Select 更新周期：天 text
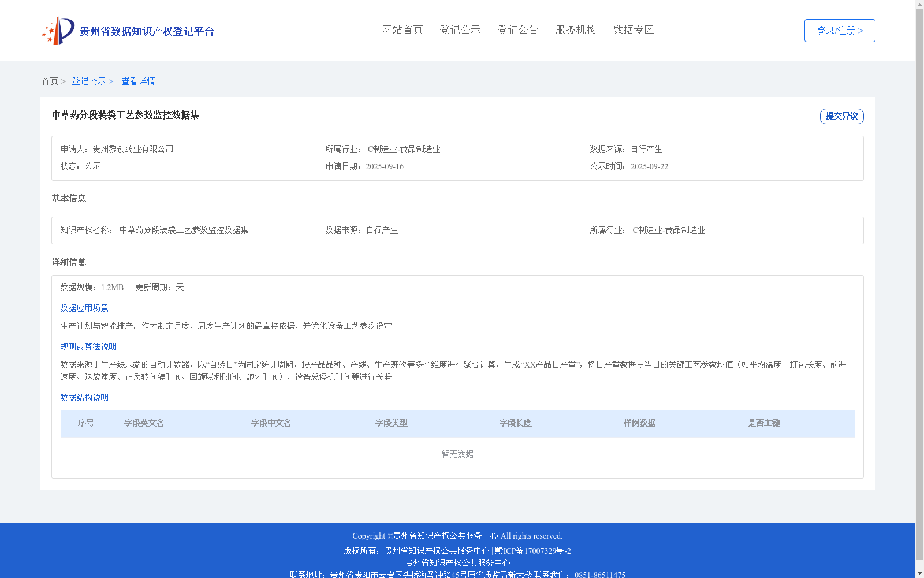Viewport: 924px width, 578px height. (159, 287)
